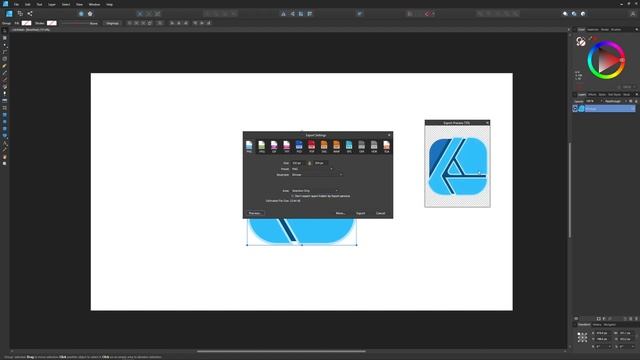Click the Ungroup button in context toolbar
Screen dimensions: 640x360
coord(113,23)
